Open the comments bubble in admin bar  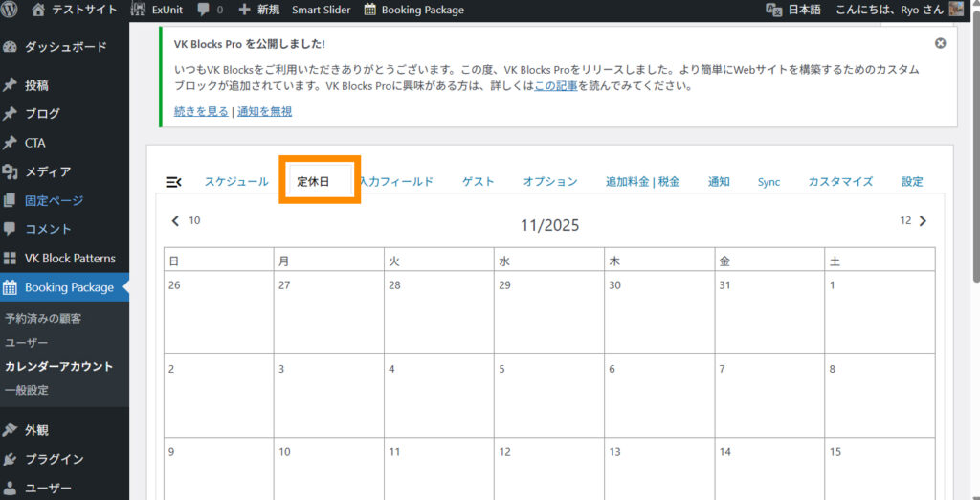210,10
